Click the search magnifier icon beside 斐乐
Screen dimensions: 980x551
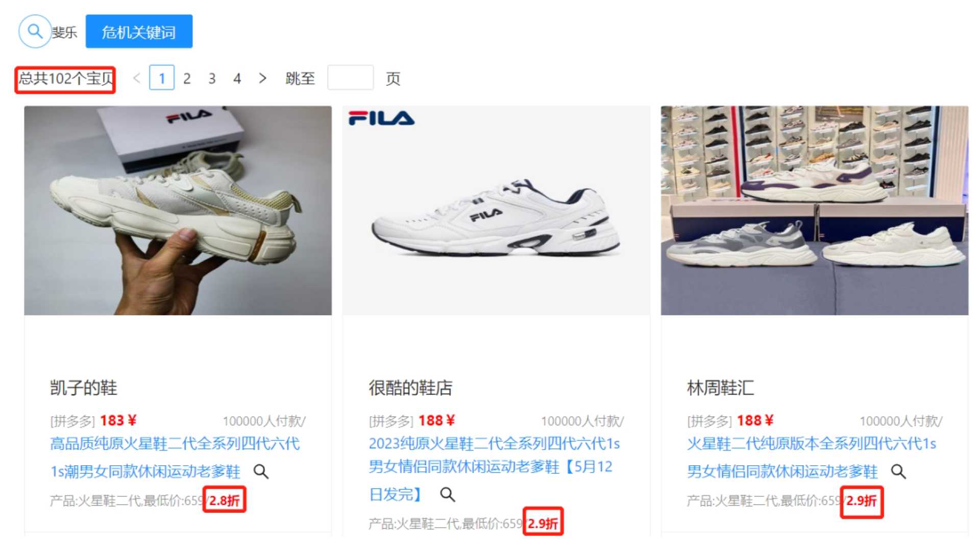click(35, 32)
